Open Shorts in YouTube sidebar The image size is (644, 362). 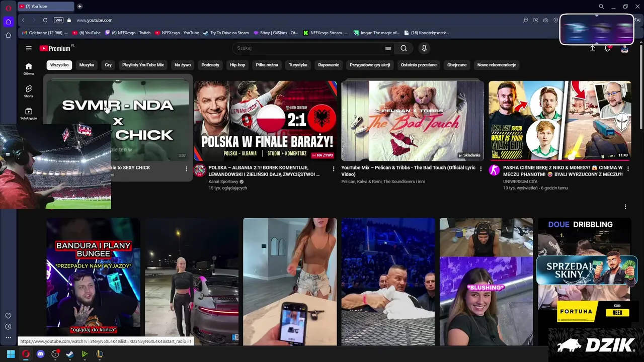pyautogui.click(x=29, y=92)
